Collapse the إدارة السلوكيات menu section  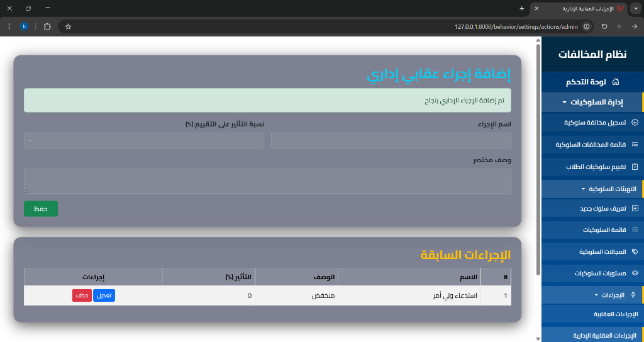592,102
